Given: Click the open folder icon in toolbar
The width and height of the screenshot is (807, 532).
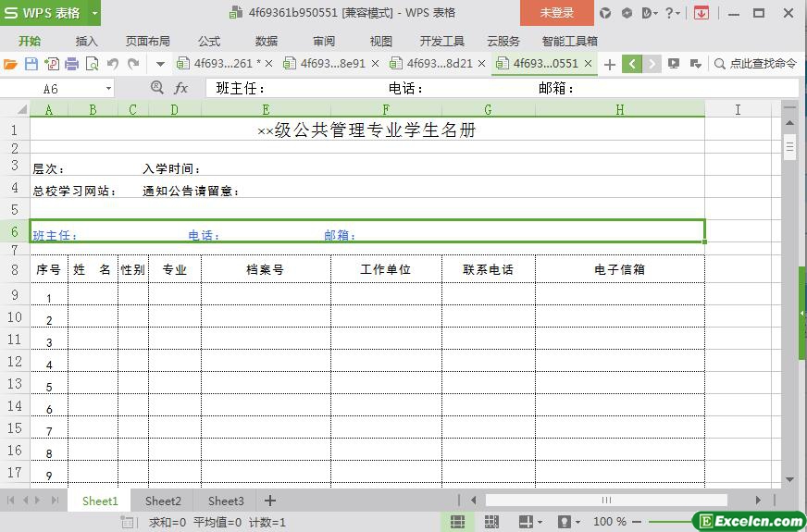Looking at the screenshot, I should point(10,64).
